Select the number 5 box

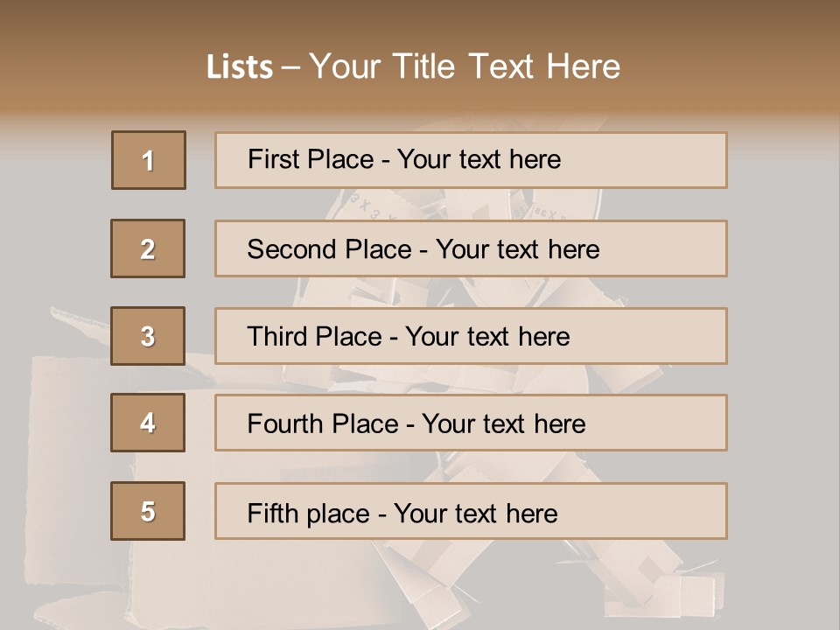point(148,511)
